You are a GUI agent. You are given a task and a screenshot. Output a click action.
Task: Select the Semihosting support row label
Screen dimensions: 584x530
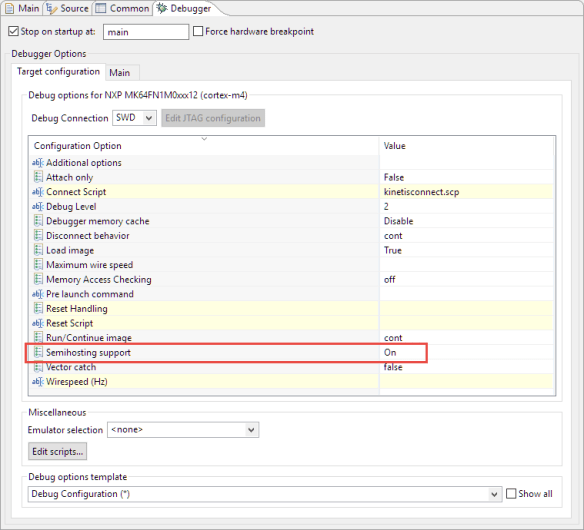(x=88, y=352)
